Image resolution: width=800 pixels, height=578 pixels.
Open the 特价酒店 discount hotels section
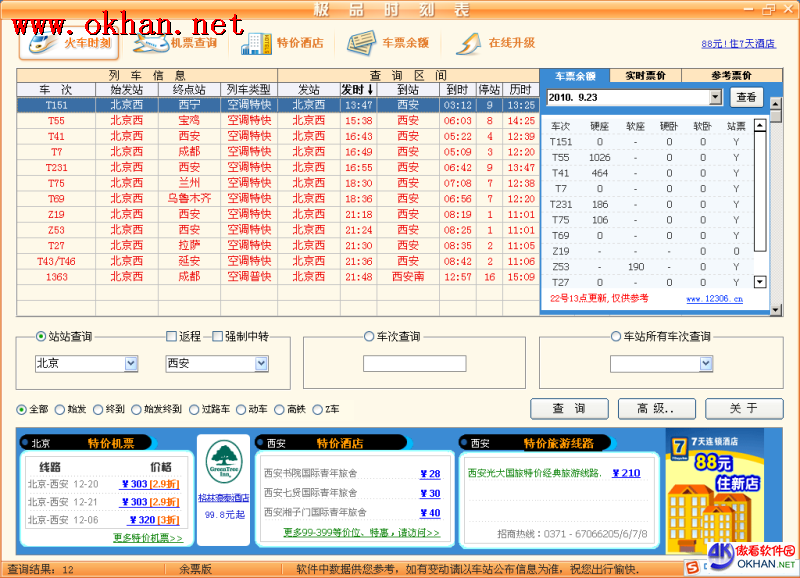coord(282,43)
